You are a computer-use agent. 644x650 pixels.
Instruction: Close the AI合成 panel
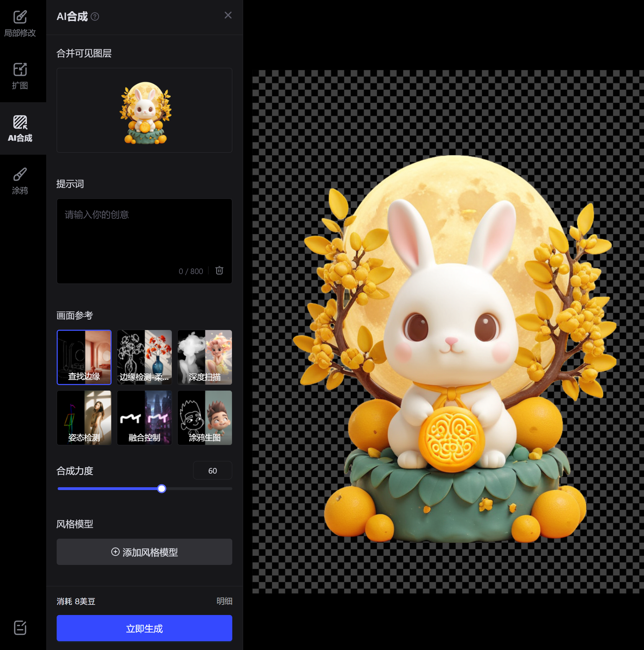(228, 15)
